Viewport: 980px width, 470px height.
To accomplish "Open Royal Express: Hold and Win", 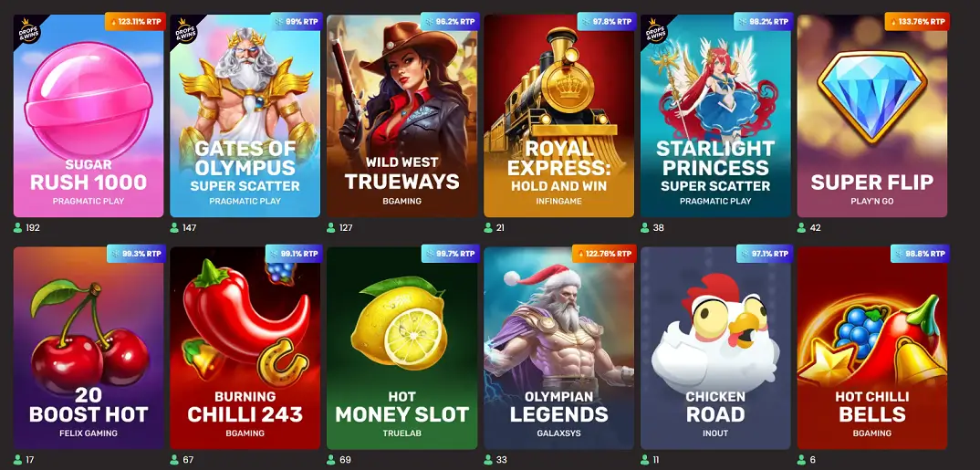I will 558,116.
